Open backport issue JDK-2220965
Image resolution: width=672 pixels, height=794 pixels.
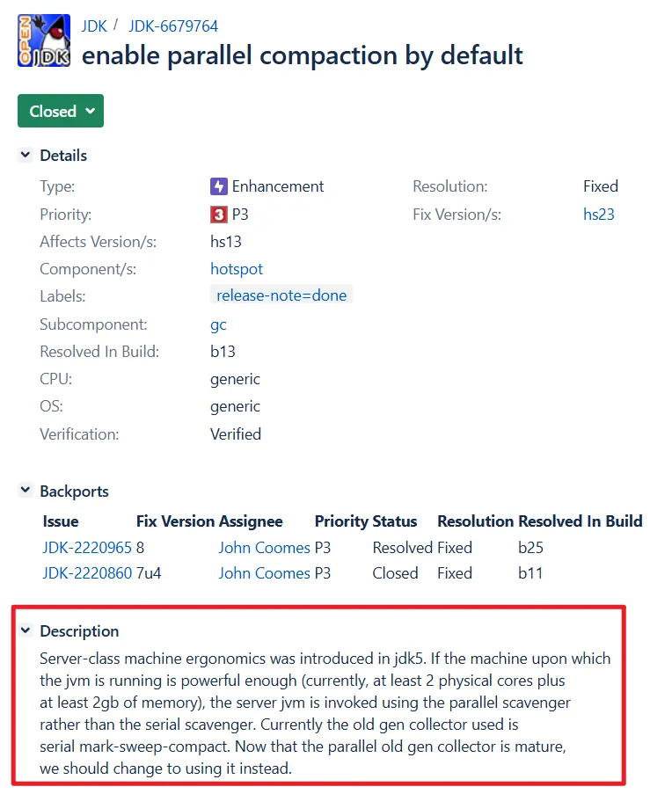point(87,548)
